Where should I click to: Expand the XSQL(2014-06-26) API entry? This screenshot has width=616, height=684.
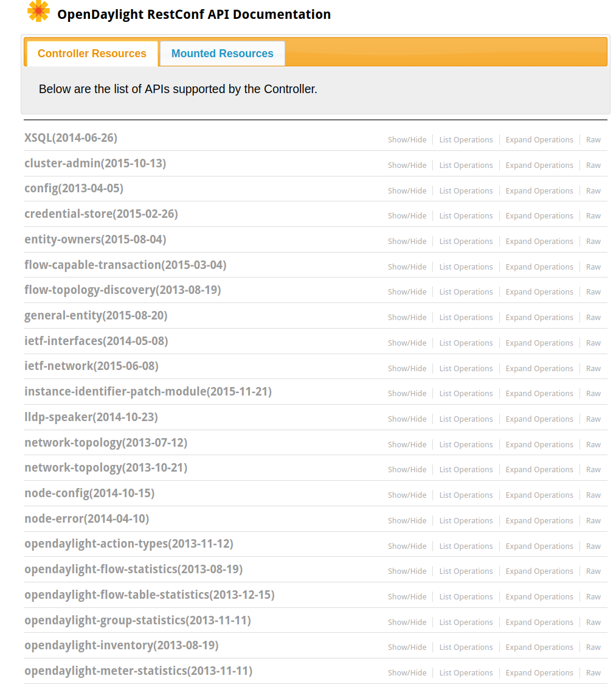coord(71,138)
